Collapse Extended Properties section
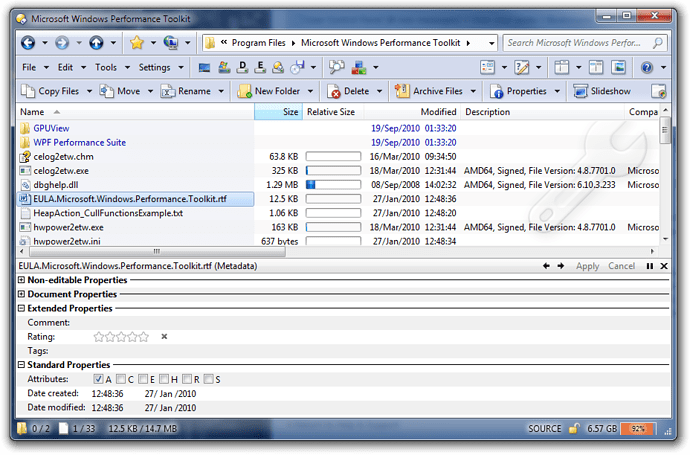The width and height of the screenshot is (690, 455). pyautogui.click(x=21, y=308)
